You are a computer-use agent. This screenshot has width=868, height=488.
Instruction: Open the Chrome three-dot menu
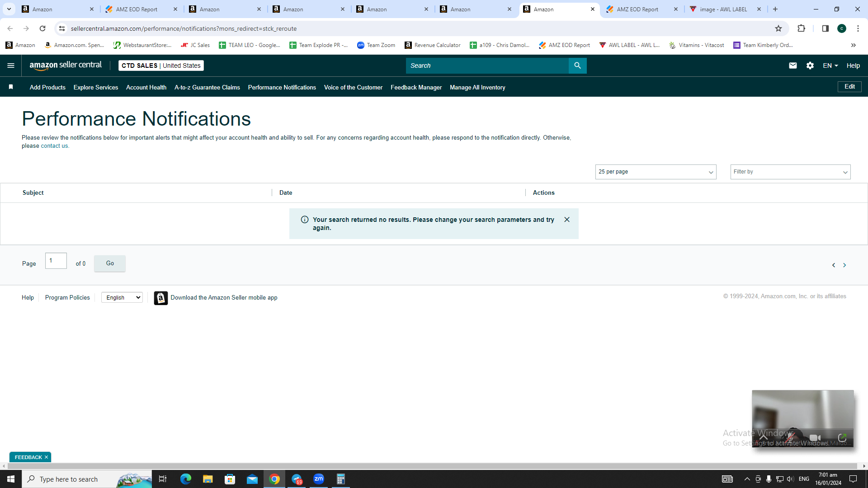pos(858,28)
